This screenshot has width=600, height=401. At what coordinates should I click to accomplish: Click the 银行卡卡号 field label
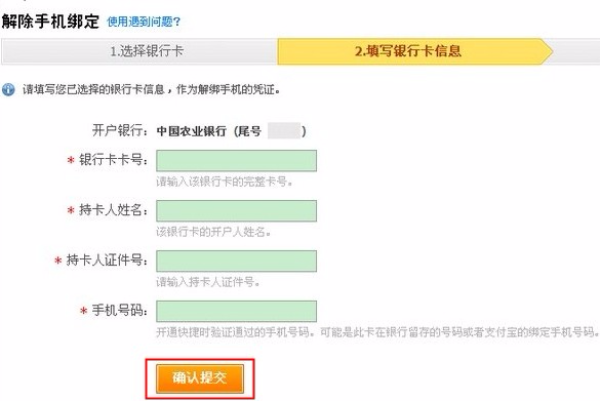(113, 162)
